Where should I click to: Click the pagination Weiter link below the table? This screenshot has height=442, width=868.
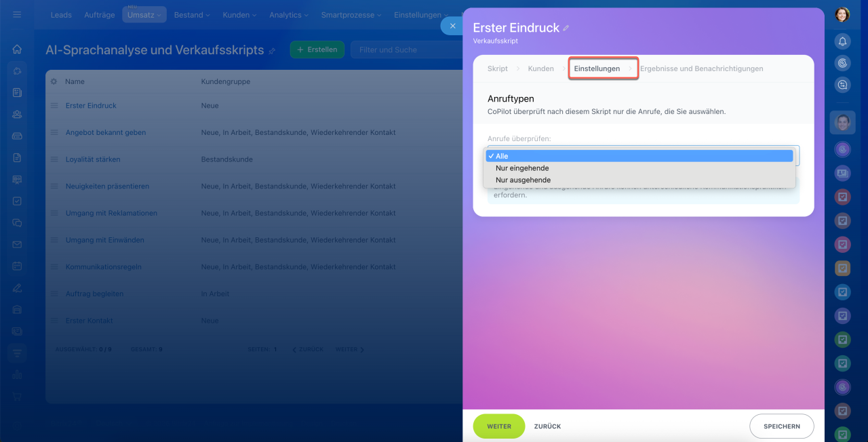click(x=350, y=350)
